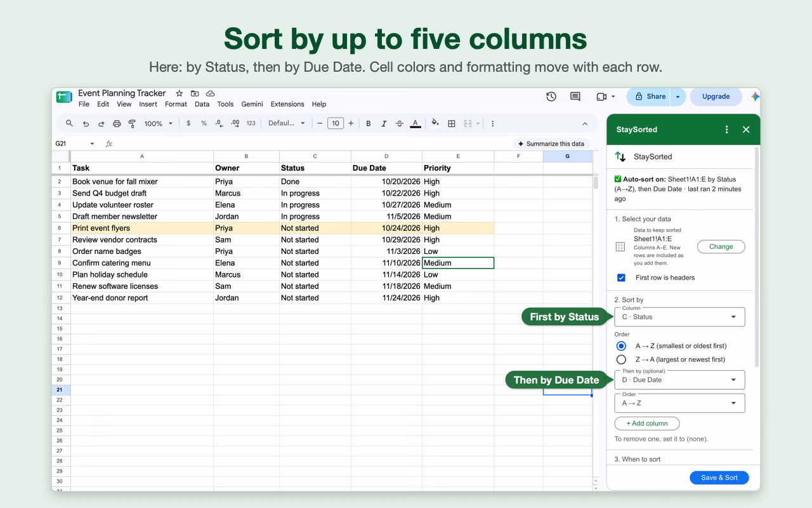Format as currency with dollar icon
This screenshot has height=508, width=812.
point(188,123)
